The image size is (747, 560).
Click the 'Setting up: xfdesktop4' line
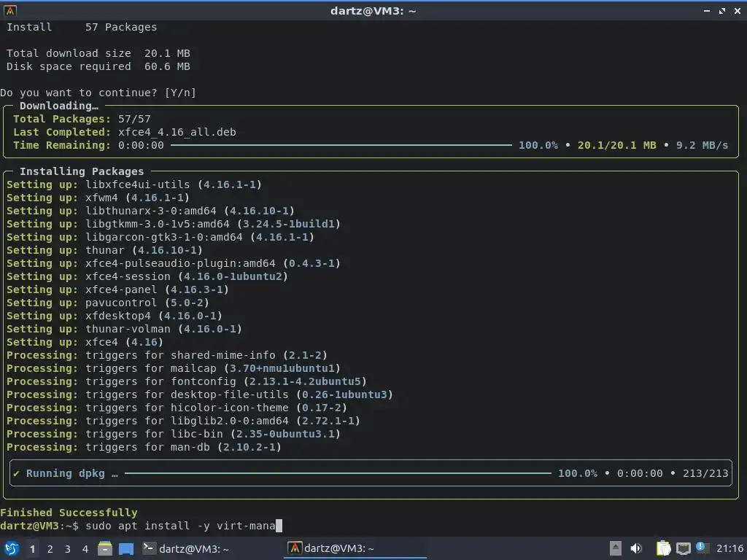[x=115, y=316]
